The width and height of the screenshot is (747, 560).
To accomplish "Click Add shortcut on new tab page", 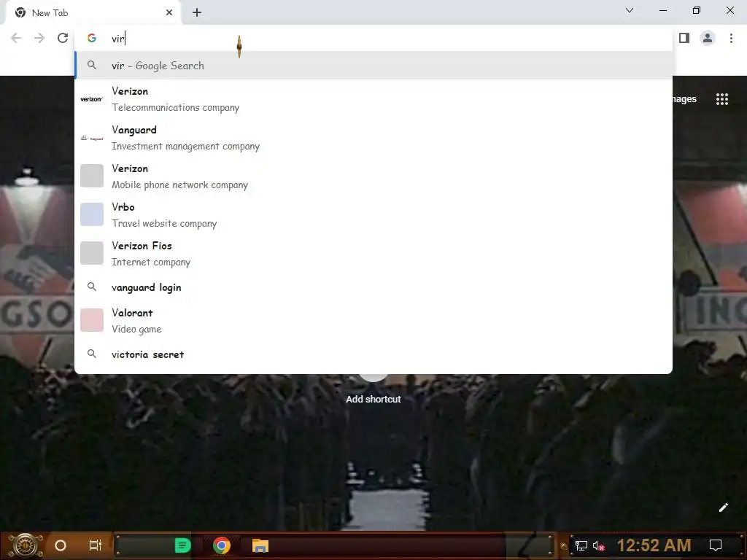I will pyautogui.click(x=373, y=399).
